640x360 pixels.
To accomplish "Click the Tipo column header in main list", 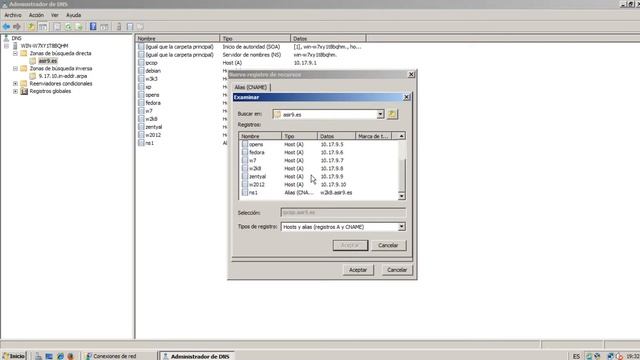I will coord(255,38).
